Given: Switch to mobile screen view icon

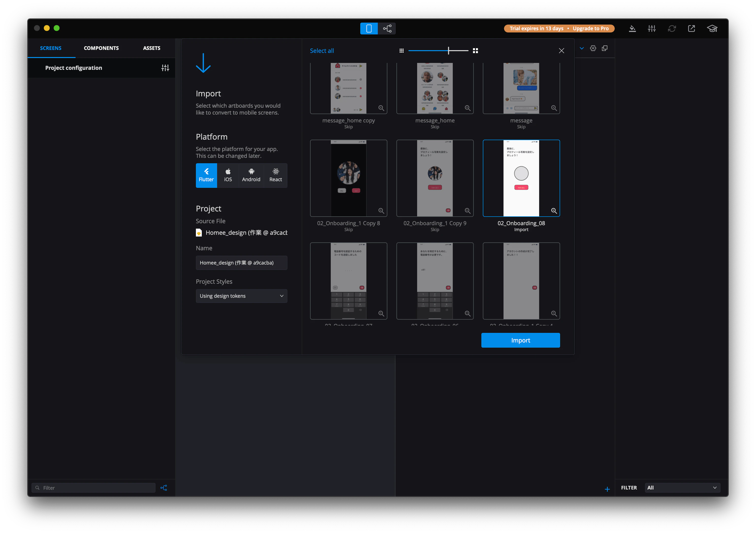Looking at the screenshot, I should (369, 29).
